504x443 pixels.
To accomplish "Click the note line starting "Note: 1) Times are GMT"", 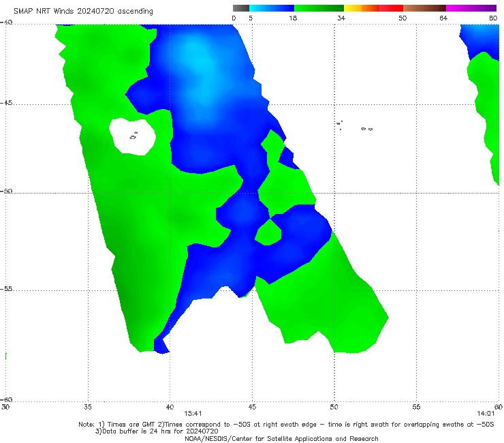I will pos(286,425).
